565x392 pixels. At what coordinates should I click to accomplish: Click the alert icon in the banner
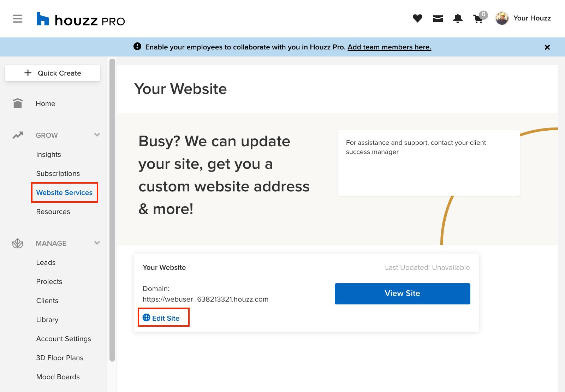click(137, 47)
